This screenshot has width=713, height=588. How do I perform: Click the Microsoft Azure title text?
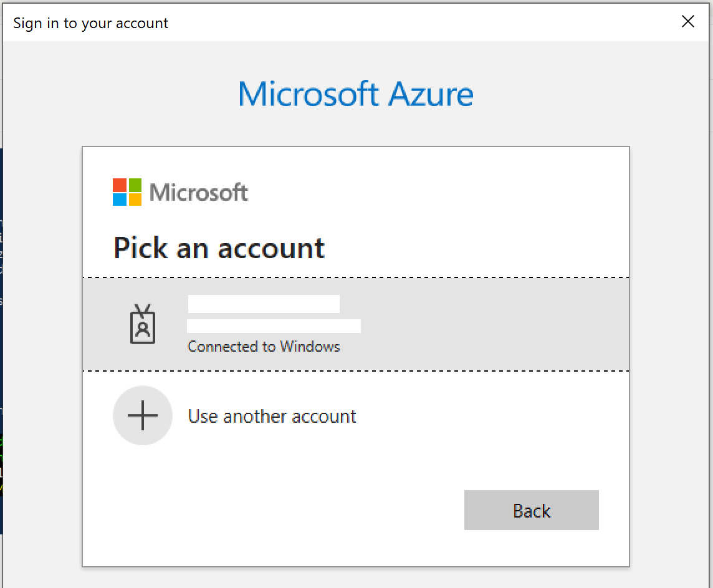click(x=356, y=94)
